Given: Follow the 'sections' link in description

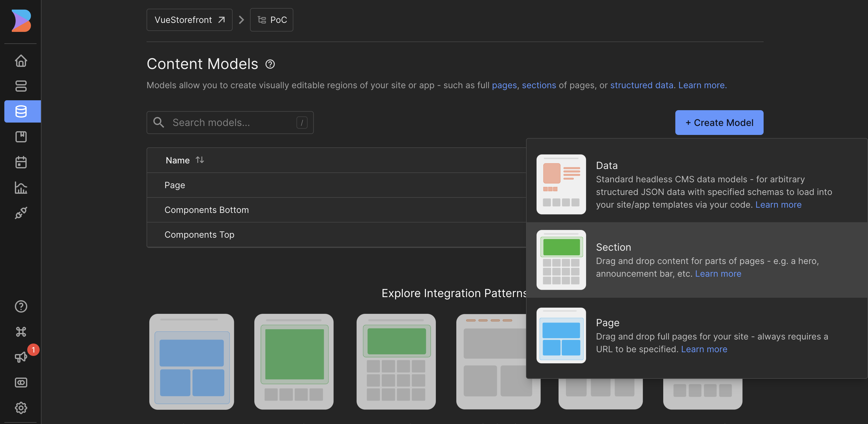Looking at the screenshot, I should [x=539, y=85].
